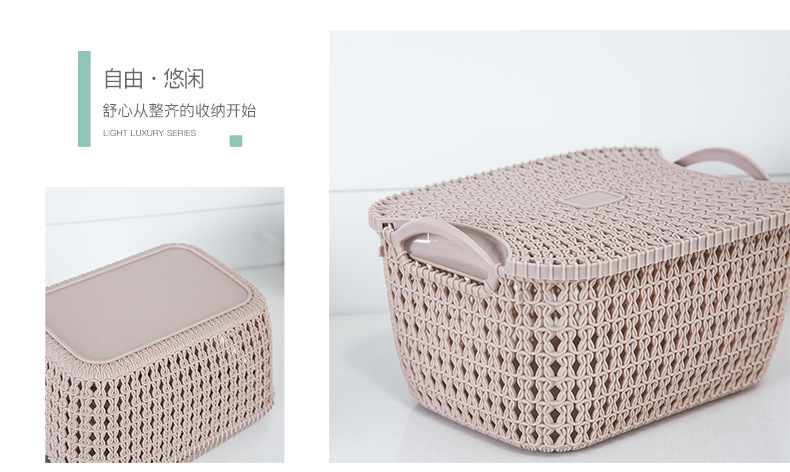Click the woven side wall of the large basket
The image size is (790, 472).
point(595,353)
